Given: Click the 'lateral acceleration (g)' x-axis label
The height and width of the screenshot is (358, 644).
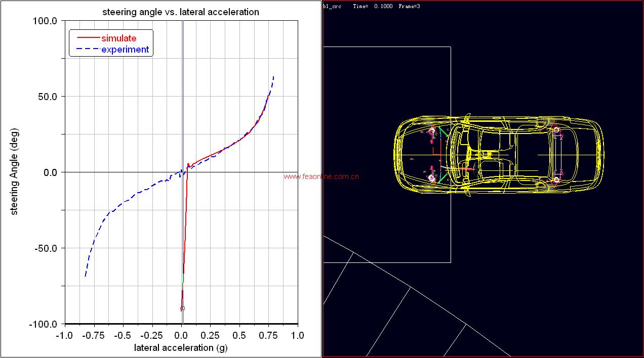Looking at the screenshot, I should [x=181, y=347].
